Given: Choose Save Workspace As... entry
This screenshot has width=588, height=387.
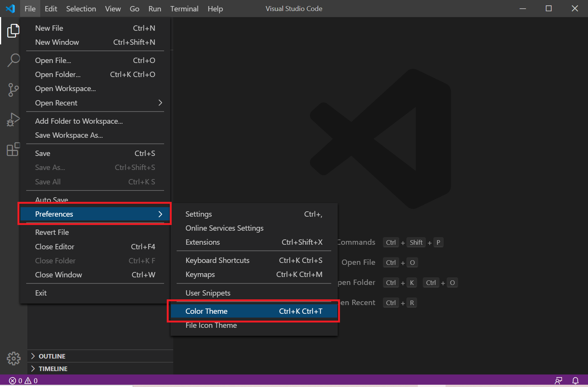Looking at the screenshot, I should point(95,135).
